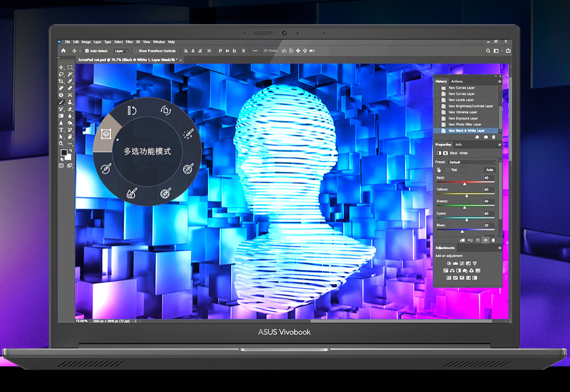The image size is (570, 392).
Task: Create new snapshot with History camera icon
Action: [485, 137]
